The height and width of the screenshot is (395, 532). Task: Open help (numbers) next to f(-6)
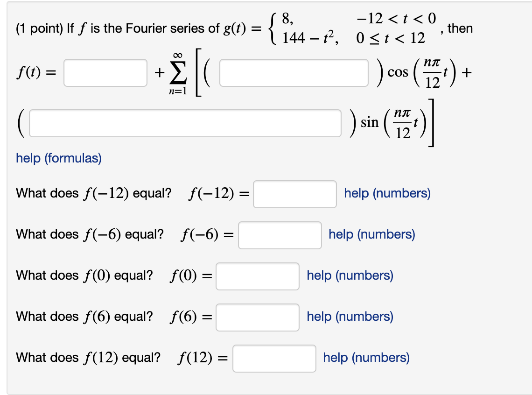point(371,234)
